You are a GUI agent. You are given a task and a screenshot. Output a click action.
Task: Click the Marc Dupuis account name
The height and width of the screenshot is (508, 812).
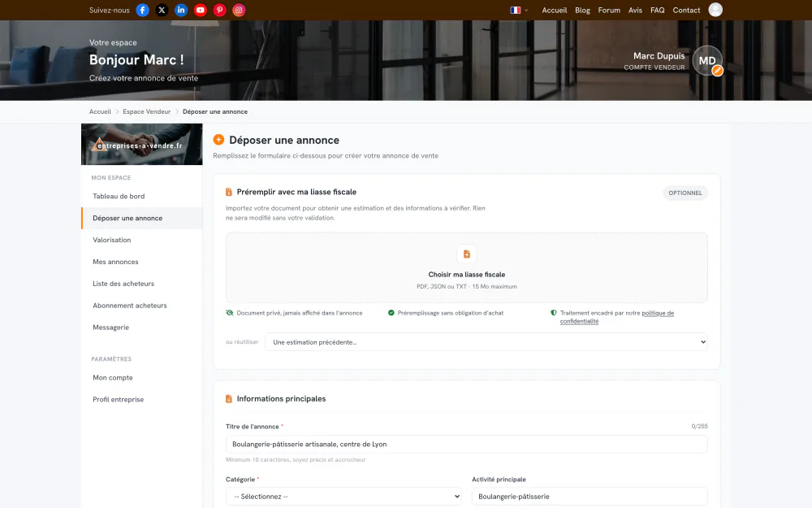point(659,56)
